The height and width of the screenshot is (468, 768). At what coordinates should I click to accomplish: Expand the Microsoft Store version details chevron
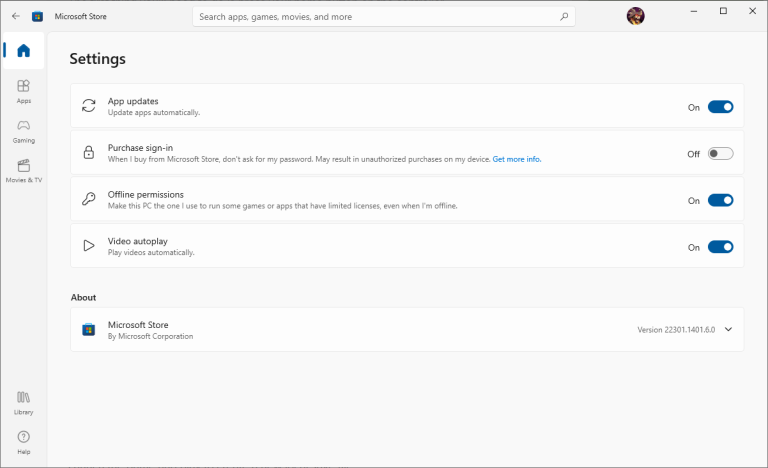tap(728, 329)
